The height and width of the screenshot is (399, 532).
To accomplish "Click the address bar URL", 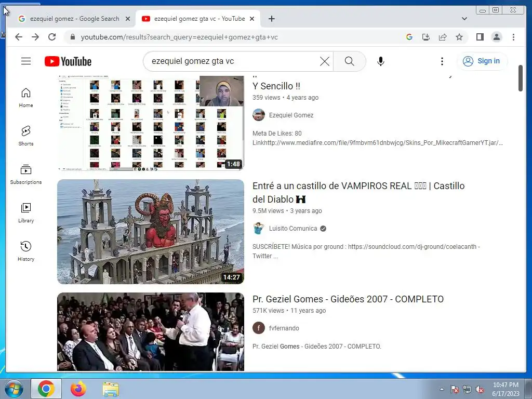I will [179, 37].
